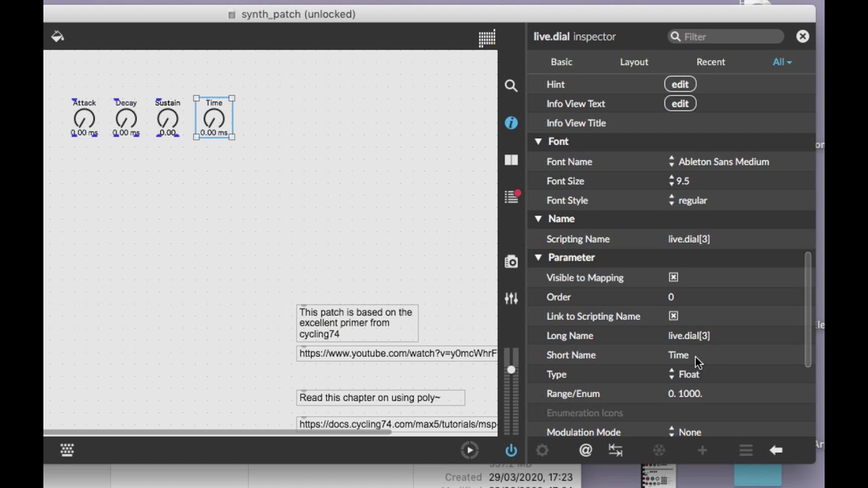Open the reference book sidebar icon
This screenshot has height=488, width=868.
pos(511,160)
